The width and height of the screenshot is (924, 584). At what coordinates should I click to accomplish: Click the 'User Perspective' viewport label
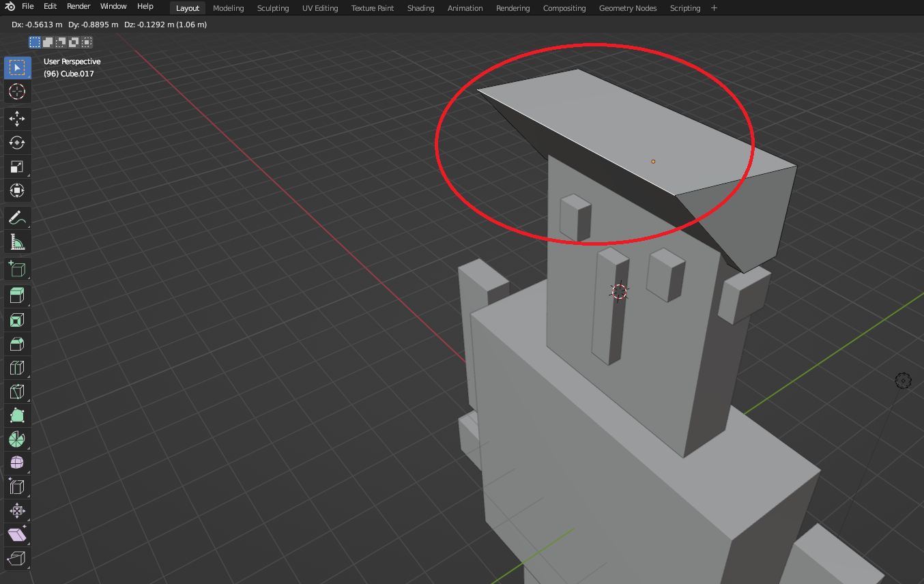(72, 61)
